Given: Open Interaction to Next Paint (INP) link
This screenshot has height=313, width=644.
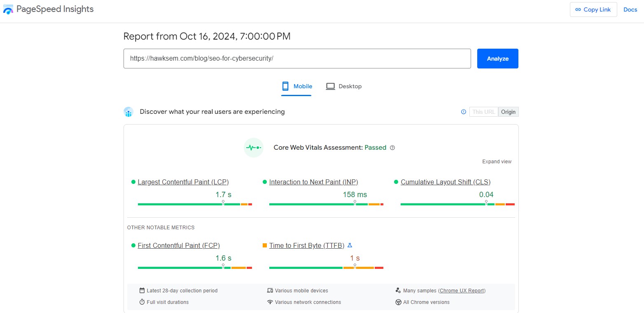Looking at the screenshot, I should click(314, 182).
